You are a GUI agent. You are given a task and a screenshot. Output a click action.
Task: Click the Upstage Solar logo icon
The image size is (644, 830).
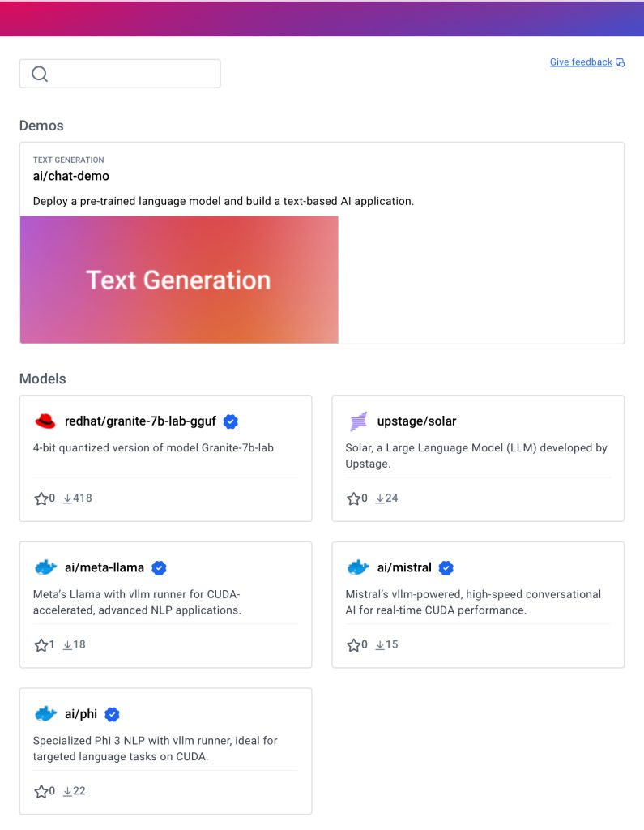tap(358, 421)
